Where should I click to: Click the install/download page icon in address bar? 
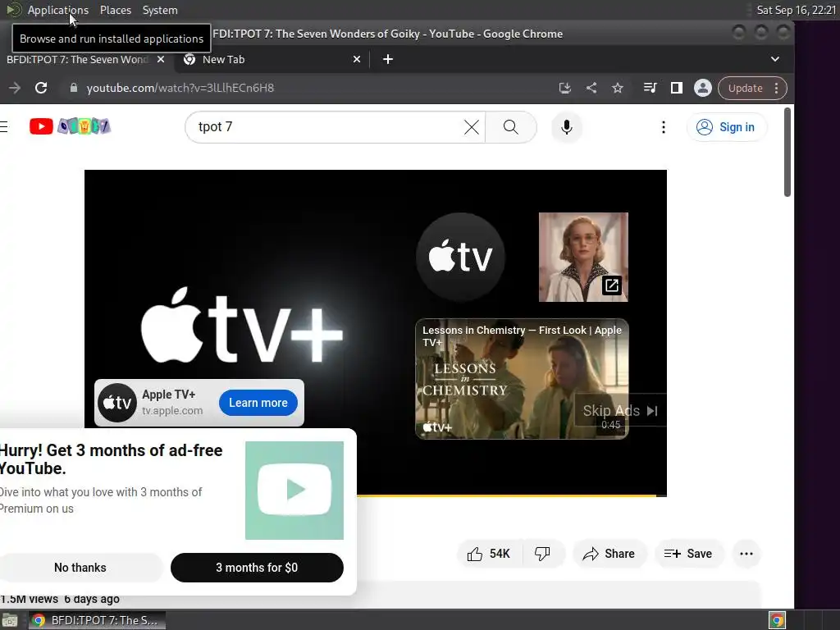click(564, 88)
